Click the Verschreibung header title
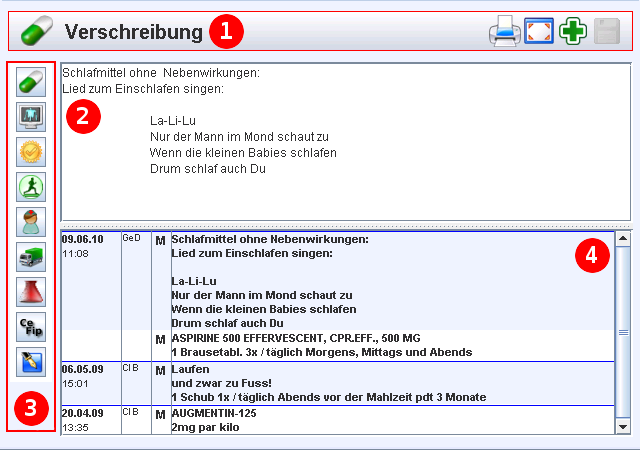The height and width of the screenshot is (450, 640). (133, 32)
